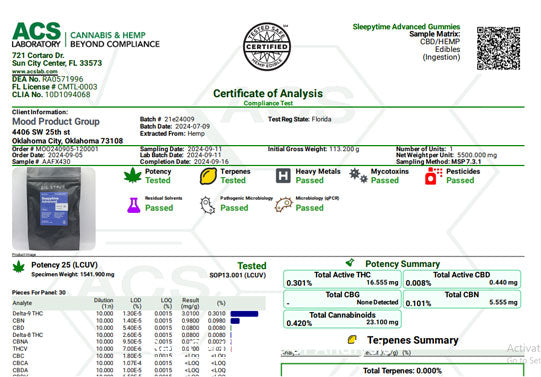Click sample number AAFX430
Screen dimensions: 541x377
[x=56, y=161]
